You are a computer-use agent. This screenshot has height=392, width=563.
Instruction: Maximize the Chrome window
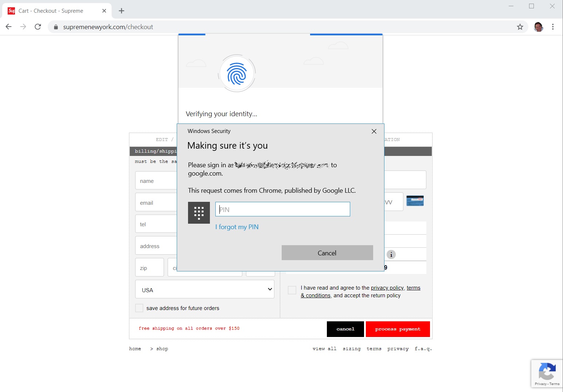coord(532,6)
